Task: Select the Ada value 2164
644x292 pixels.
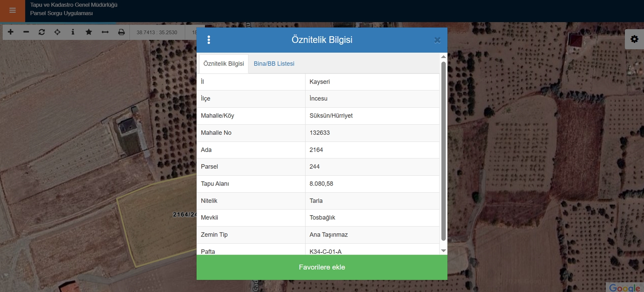Action: 372,150
